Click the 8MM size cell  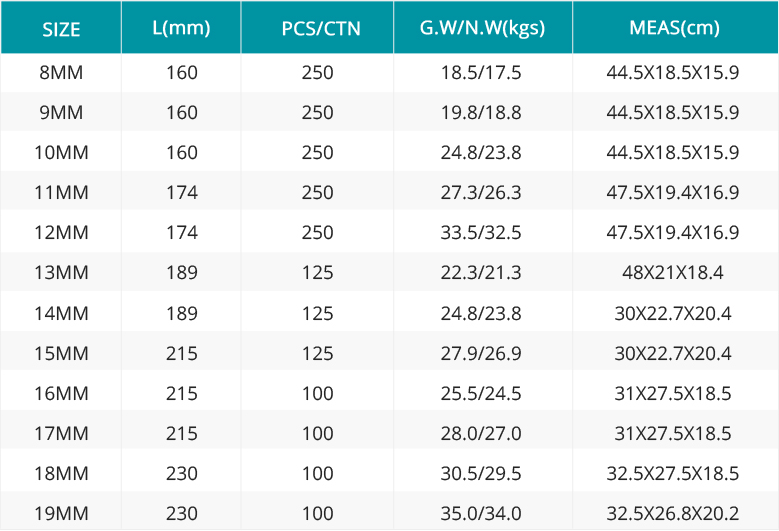coord(61,73)
